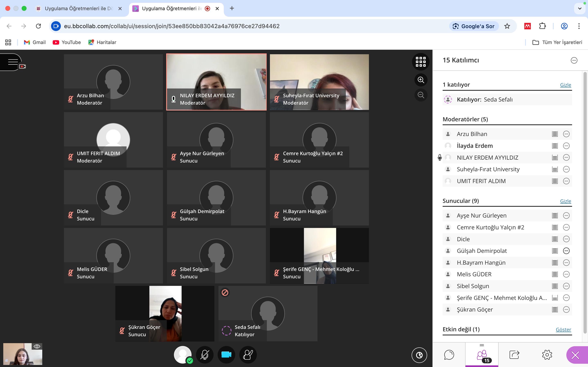
Task: Switch to grid view layout
Action: 421,62
